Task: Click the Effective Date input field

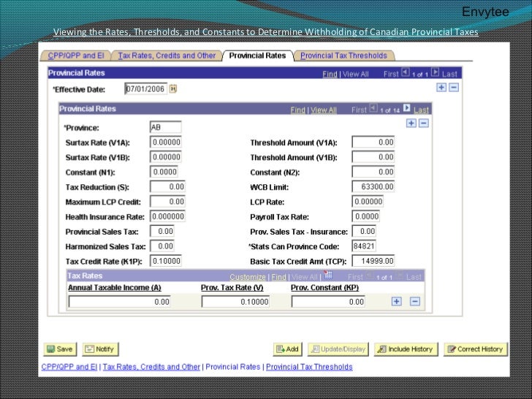Action: [146, 89]
